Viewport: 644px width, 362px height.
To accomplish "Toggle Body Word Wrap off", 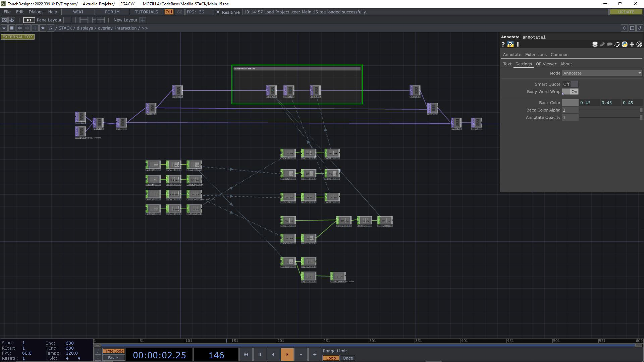I will (x=570, y=92).
